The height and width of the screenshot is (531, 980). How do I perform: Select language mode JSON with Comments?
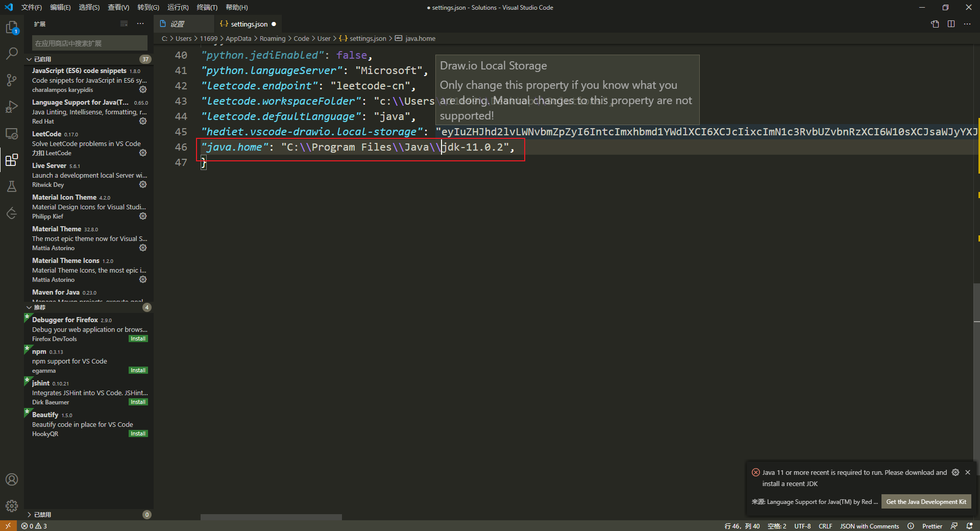869,526
